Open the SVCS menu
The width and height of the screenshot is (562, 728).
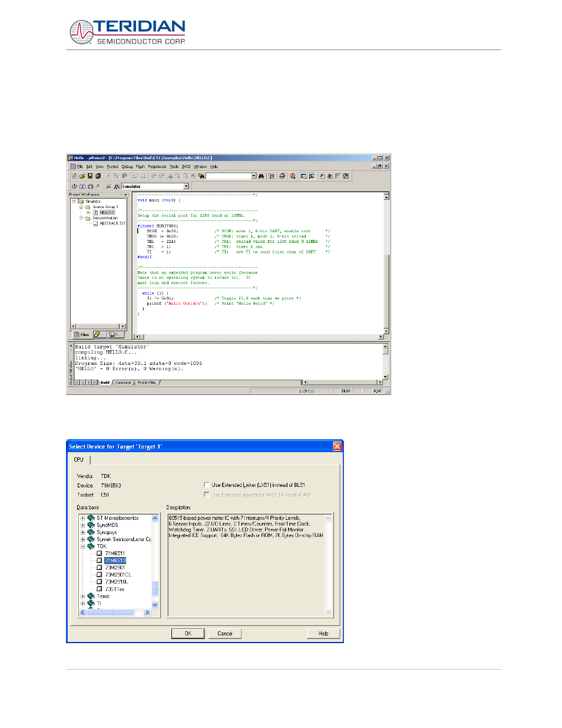[186, 167]
